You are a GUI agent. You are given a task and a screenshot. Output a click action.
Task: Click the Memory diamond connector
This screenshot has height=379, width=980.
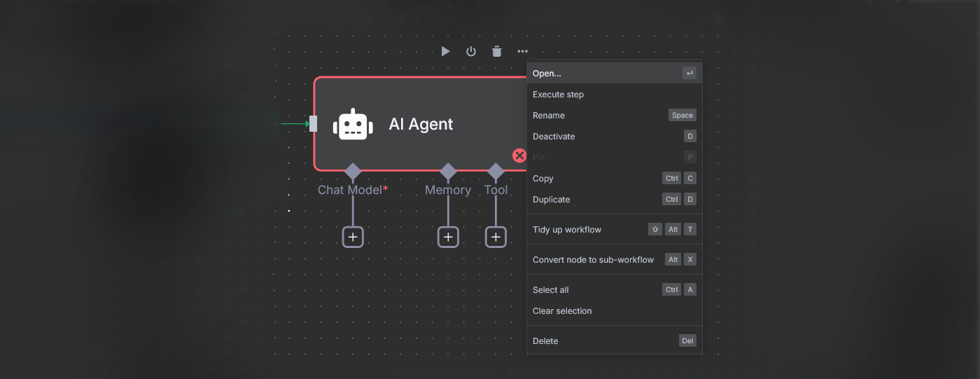click(448, 172)
